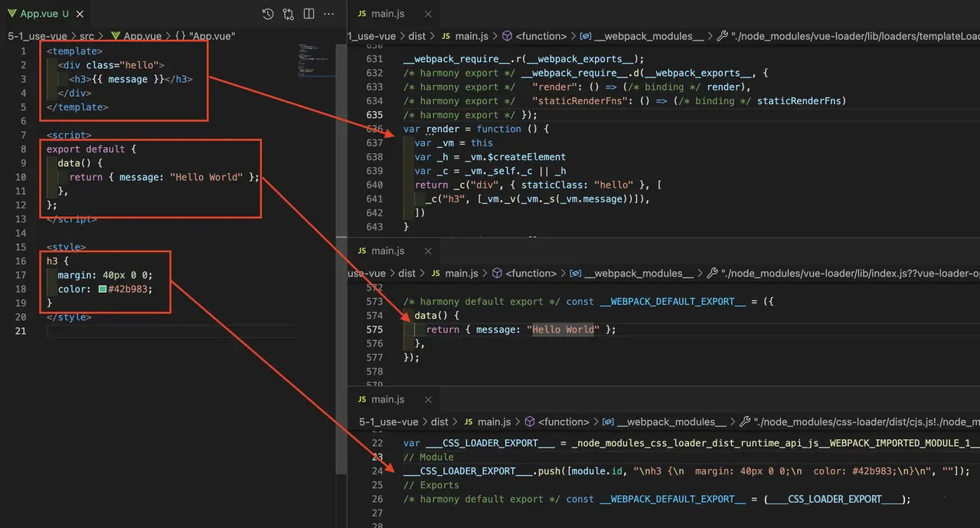Close the main.js tab above the CSS loader editor
980x528 pixels.
[427, 399]
